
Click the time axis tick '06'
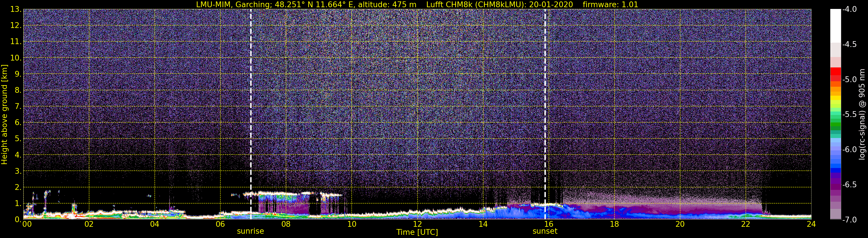(x=220, y=224)
